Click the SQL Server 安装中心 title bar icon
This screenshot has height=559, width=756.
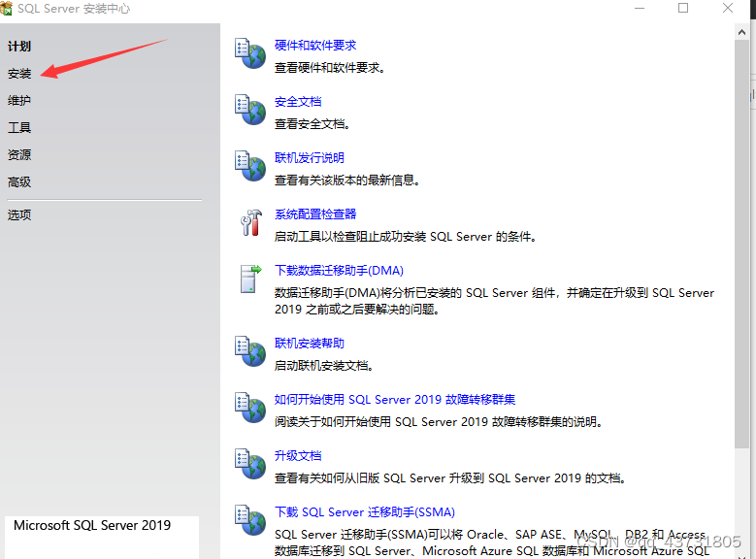pos(6,8)
